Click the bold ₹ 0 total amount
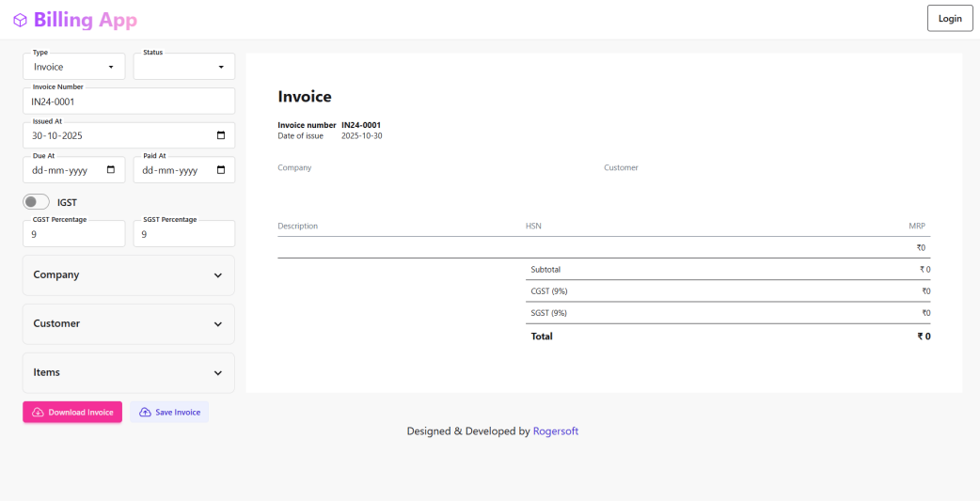Viewport: 980px width, 501px height. pyautogui.click(x=924, y=337)
